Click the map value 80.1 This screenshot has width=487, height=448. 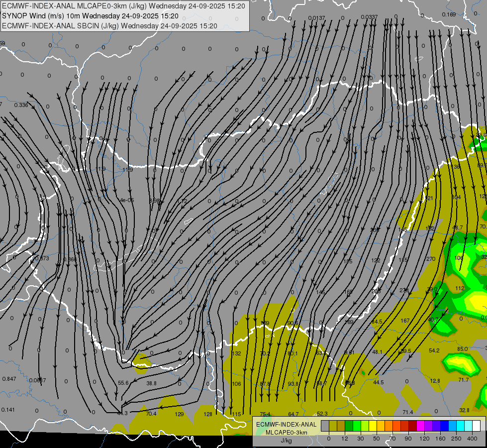[x=292, y=353]
